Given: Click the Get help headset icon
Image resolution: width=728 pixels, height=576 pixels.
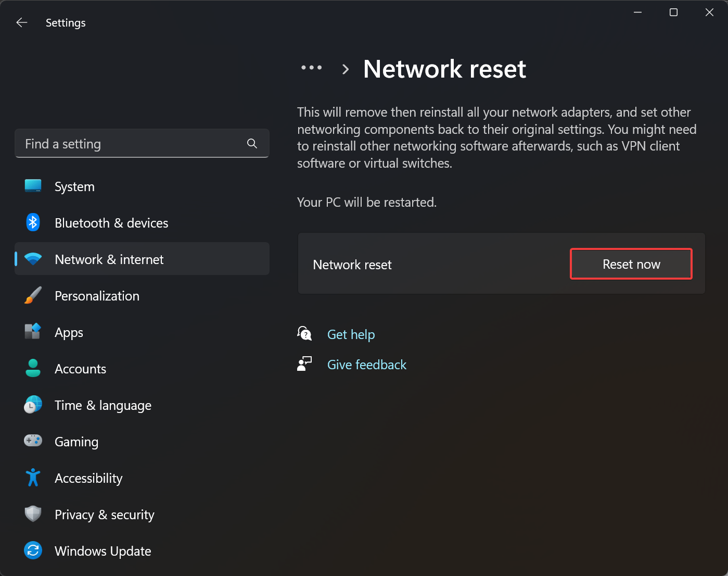Looking at the screenshot, I should (x=304, y=333).
